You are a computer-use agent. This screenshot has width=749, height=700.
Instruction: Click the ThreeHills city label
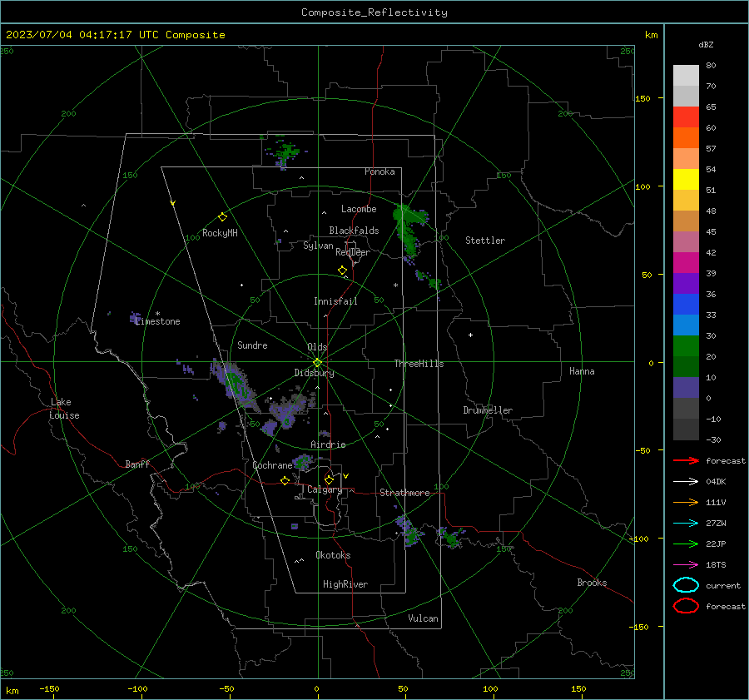(x=419, y=364)
